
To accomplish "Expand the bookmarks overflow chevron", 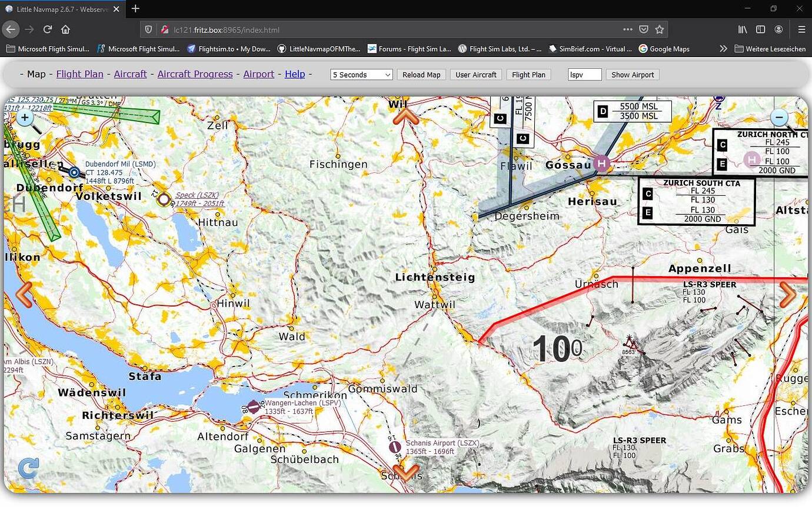I will point(723,49).
